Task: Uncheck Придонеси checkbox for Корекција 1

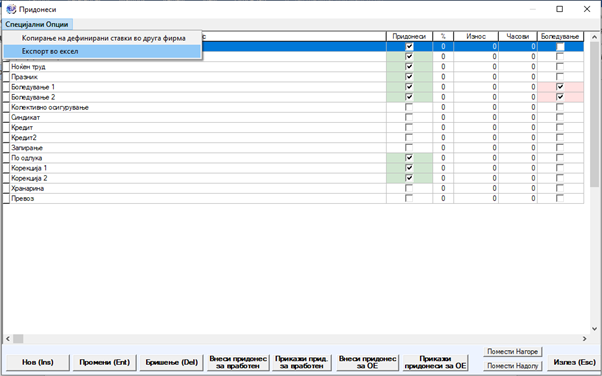Action: [x=409, y=168]
